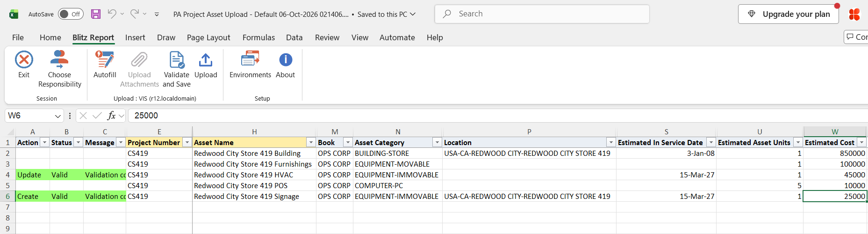
Task: Switch to the Draw tab
Action: pos(166,37)
